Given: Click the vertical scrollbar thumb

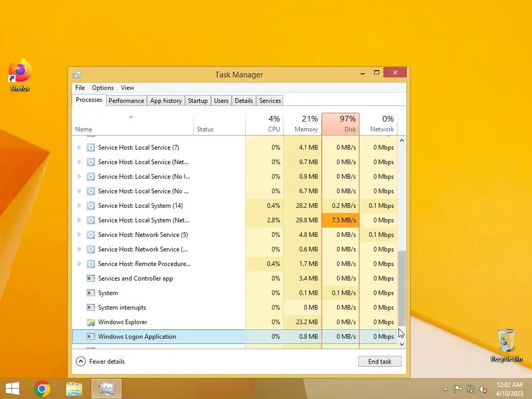Looking at the screenshot, I should (x=402, y=288).
